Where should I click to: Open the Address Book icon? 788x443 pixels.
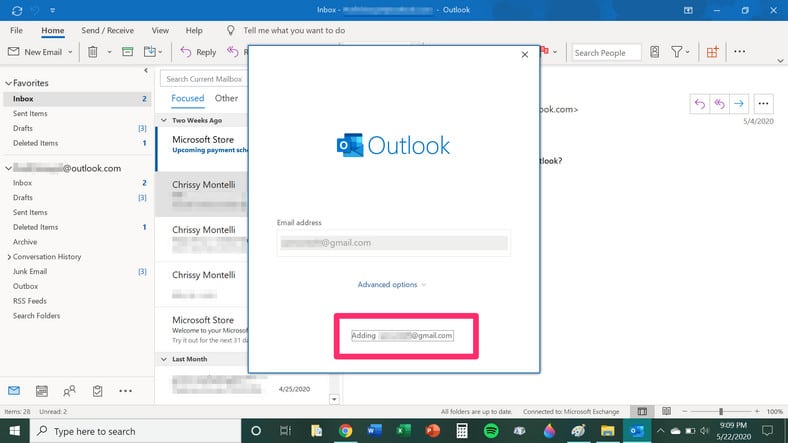tap(654, 52)
